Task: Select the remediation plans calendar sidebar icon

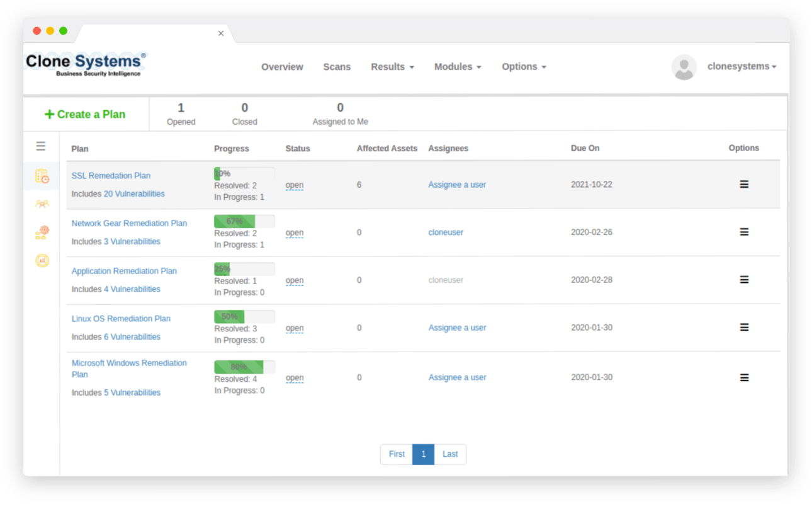Action: tap(42, 176)
